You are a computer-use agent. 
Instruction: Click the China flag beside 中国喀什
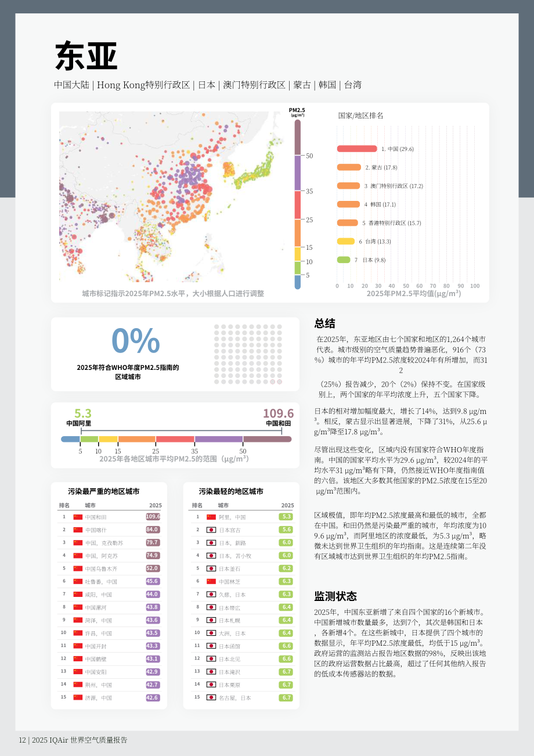[x=78, y=530]
